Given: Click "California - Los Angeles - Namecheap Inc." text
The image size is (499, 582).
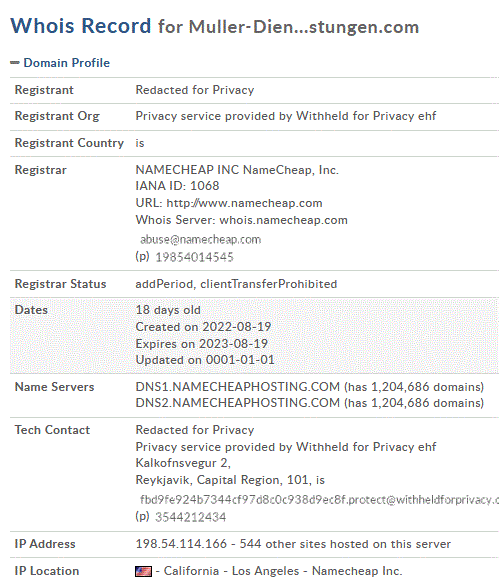Looking at the screenshot, I should click(283, 571).
